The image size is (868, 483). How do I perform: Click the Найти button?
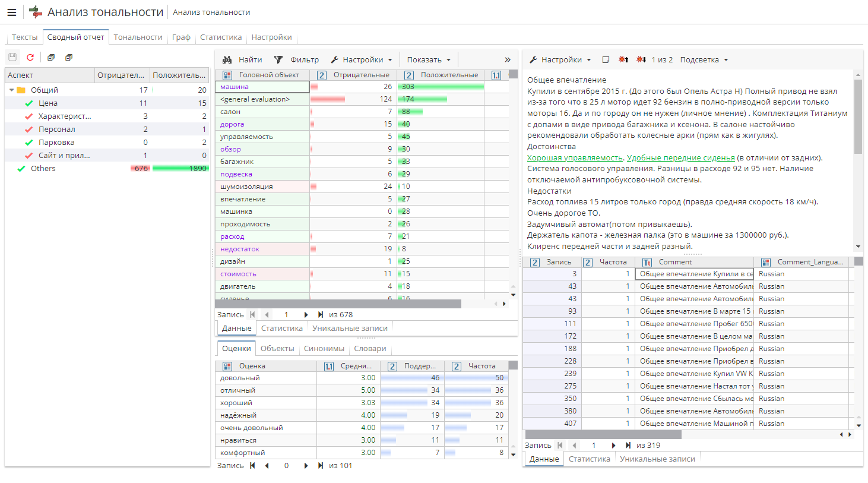click(242, 59)
